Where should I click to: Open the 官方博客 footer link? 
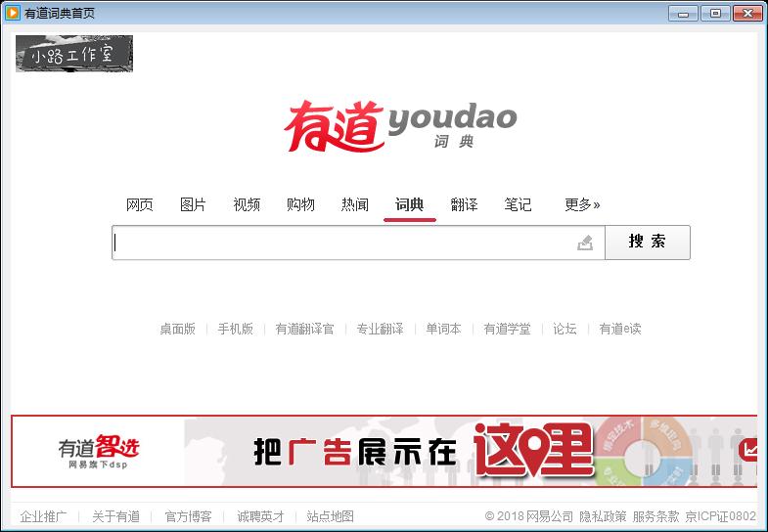pyautogui.click(x=188, y=516)
